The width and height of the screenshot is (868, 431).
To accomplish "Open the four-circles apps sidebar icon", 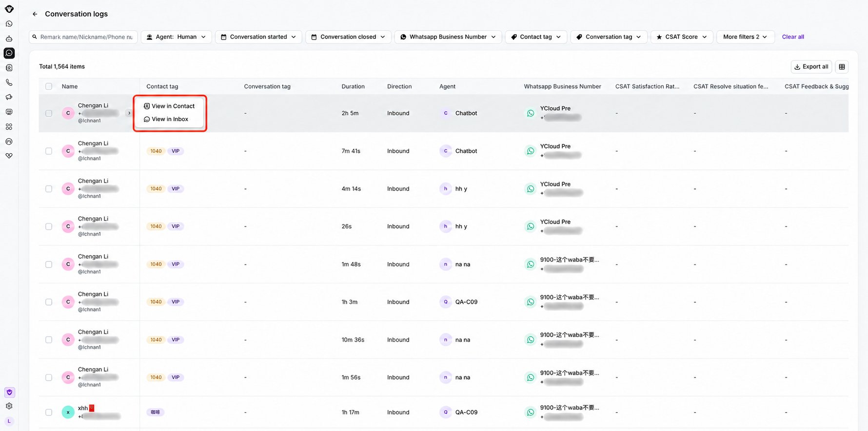I will [9, 126].
